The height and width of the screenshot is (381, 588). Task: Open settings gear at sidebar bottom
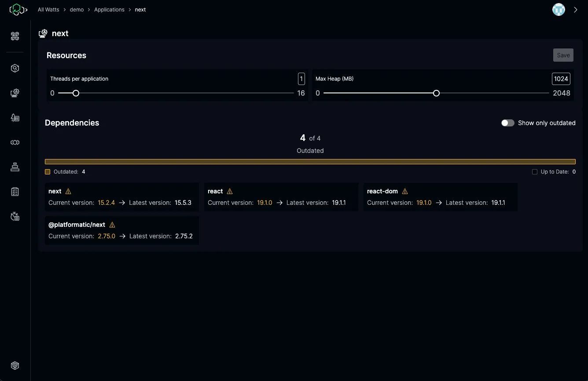(x=15, y=366)
